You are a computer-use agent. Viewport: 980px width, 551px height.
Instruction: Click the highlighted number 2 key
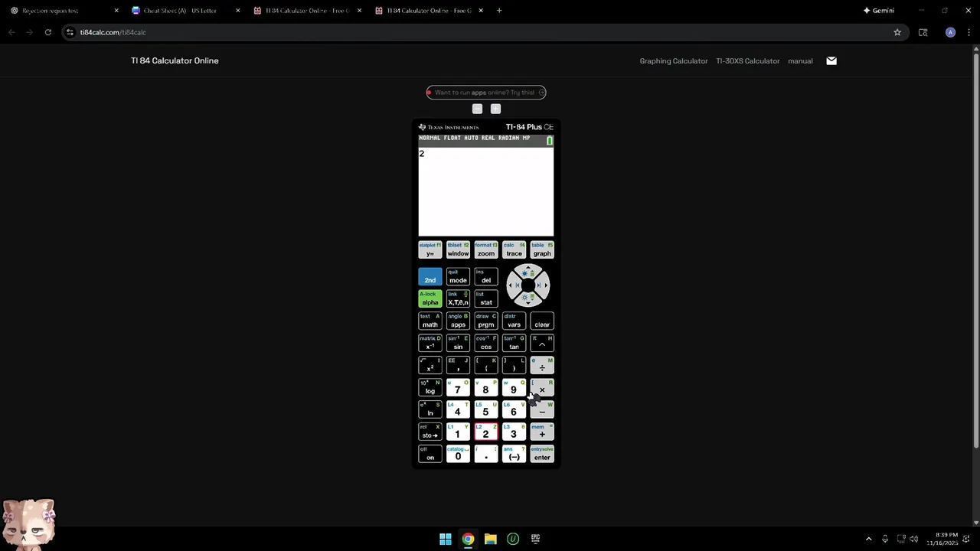tap(486, 432)
